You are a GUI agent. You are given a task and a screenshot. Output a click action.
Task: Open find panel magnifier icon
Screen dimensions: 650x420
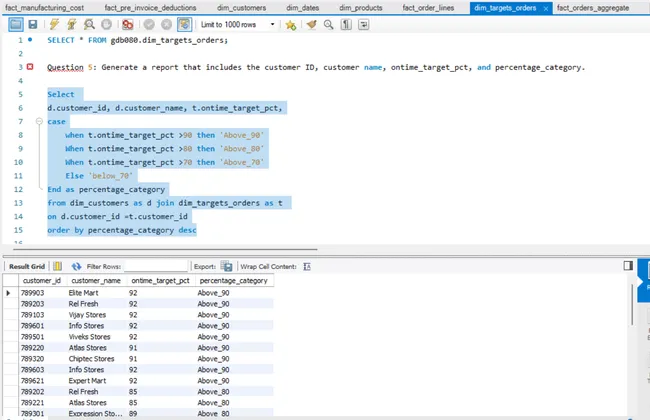(x=329, y=24)
